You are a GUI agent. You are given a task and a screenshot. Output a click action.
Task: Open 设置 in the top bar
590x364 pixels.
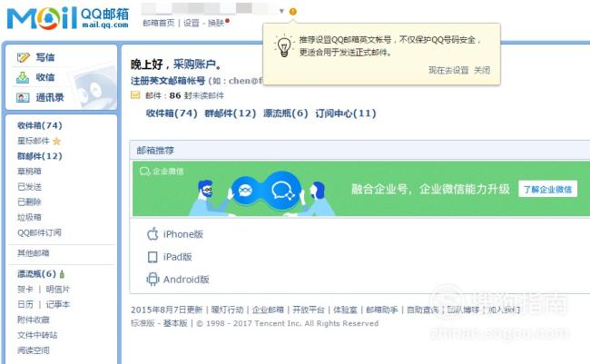(192, 23)
